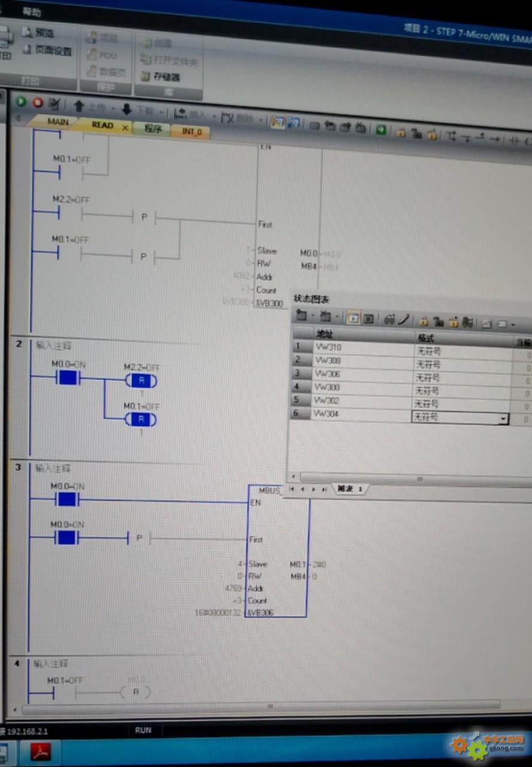Image resolution: width=532 pixels, height=767 pixels.
Task: Open upload options dropdown arrow
Action: point(112,110)
